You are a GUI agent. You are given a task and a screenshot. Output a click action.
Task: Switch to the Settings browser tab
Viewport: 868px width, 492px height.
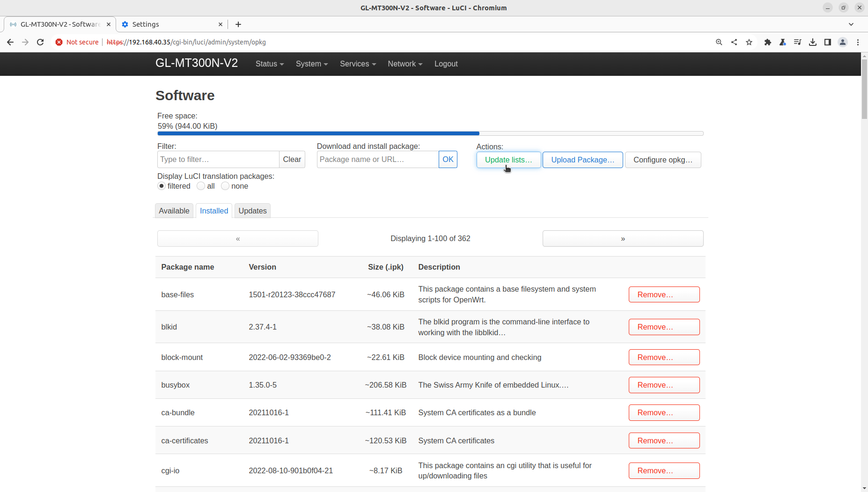tap(172, 24)
